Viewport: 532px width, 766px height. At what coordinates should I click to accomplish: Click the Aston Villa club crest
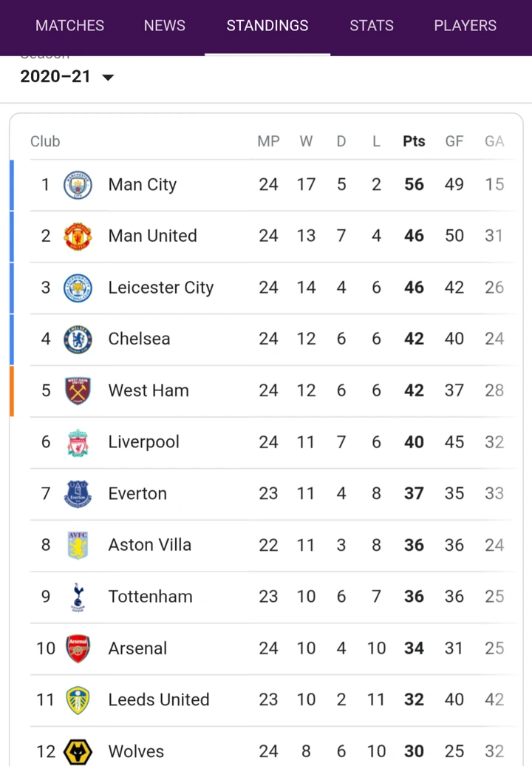coord(78,545)
